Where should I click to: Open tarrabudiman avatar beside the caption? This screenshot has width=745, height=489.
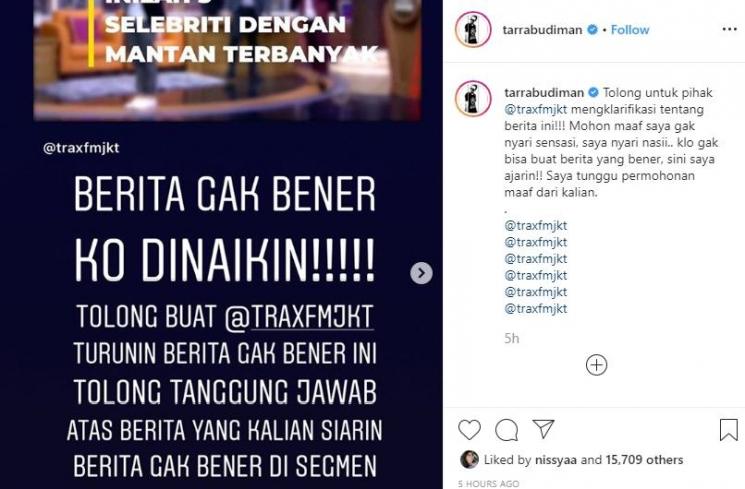pos(473,98)
